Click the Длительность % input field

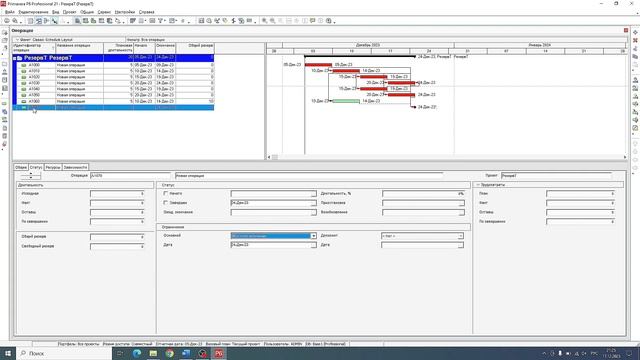[423, 193]
